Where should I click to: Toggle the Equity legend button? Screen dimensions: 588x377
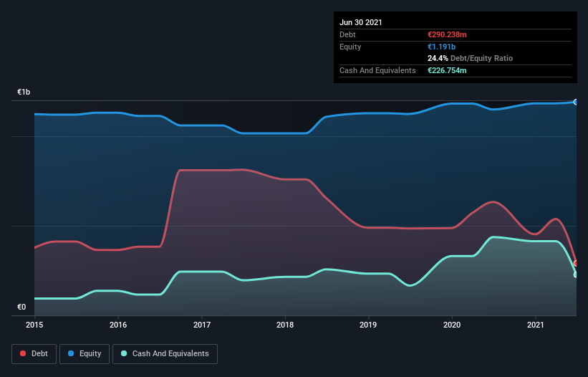(85, 354)
